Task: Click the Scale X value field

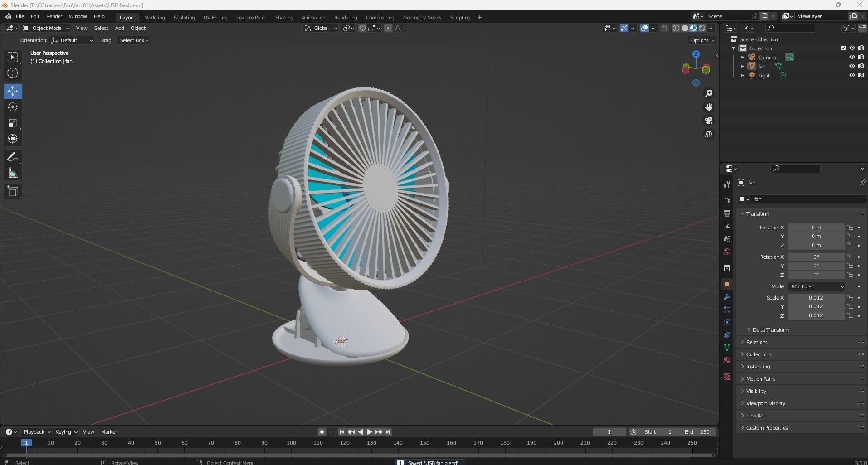Action: click(816, 298)
